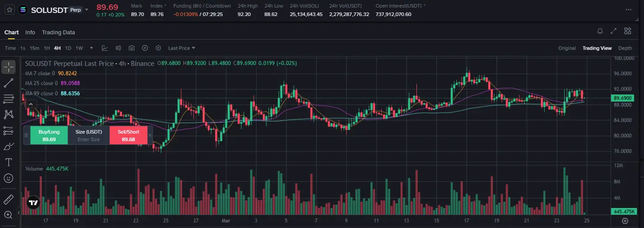
Task: Take a chart snapshot with camera icon
Action: tap(132, 48)
